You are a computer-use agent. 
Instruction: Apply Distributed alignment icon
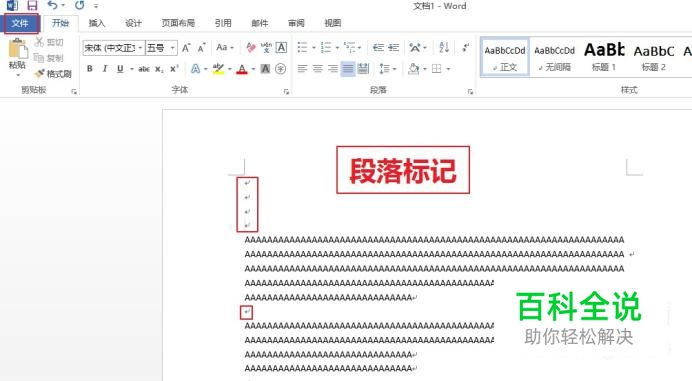363,69
